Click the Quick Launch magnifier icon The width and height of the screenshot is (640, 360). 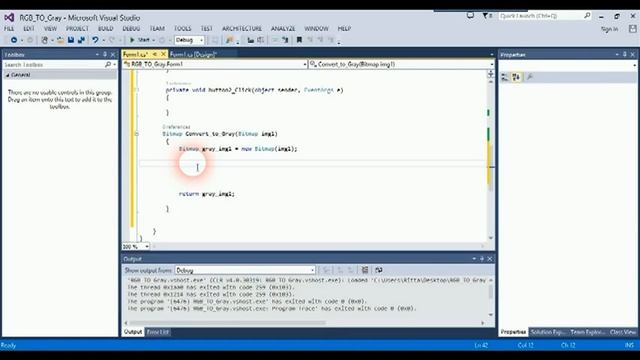(x=587, y=16)
